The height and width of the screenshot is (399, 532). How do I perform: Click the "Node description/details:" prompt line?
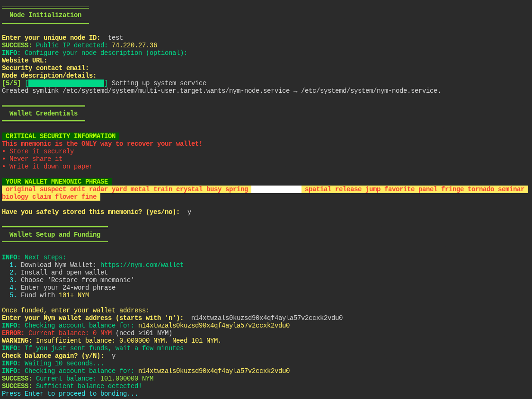click(x=49, y=76)
